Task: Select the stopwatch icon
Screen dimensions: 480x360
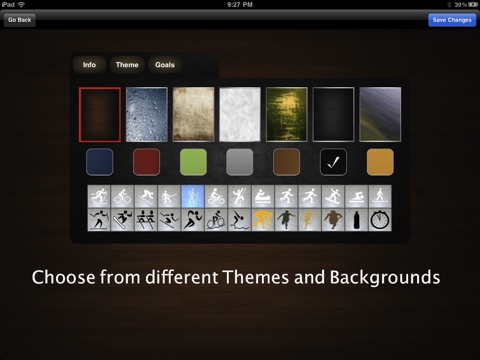Action: [x=380, y=220]
